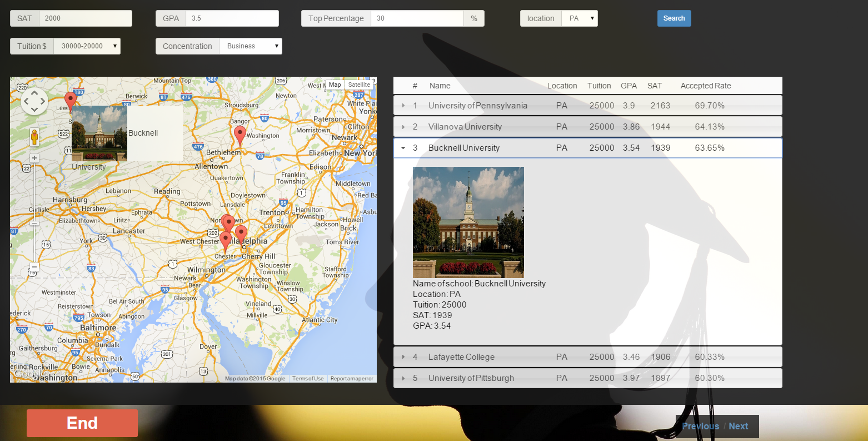Image resolution: width=868 pixels, height=441 pixels.
Task: Select the Street View pegman icon
Action: coord(34,137)
